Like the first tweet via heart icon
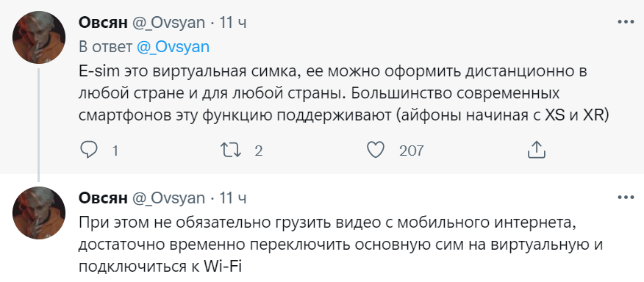The image size is (644, 282). 375,151
